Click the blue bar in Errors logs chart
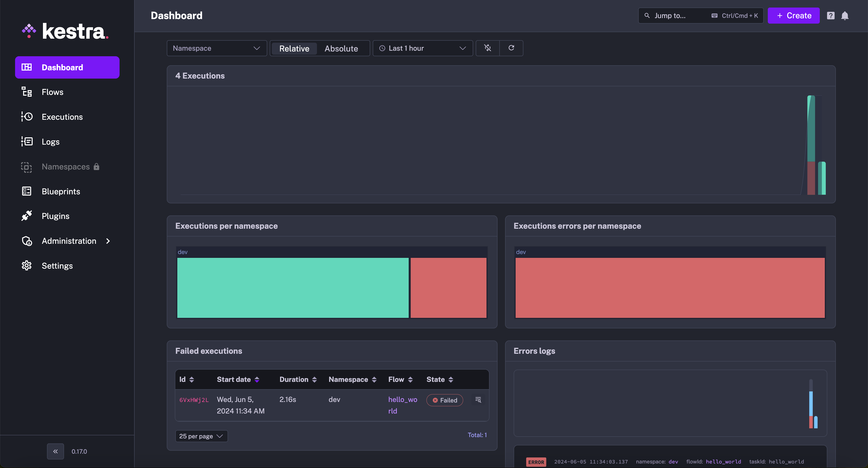Viewport: 868px width, 468px height. (811, 404)
